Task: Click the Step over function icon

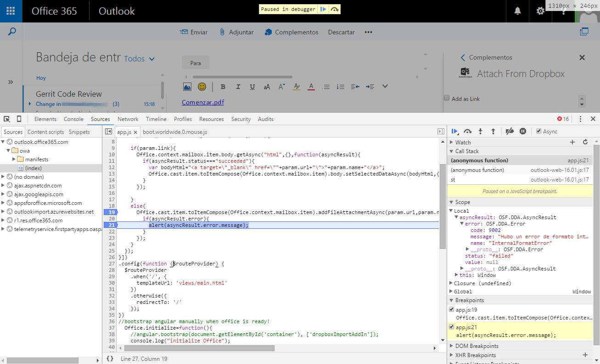Action: (x=467, y=132)
